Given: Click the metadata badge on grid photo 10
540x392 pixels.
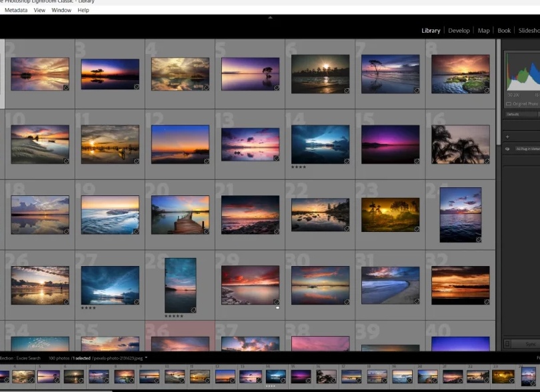Looking at the screenshot, I should click(66, 161).
